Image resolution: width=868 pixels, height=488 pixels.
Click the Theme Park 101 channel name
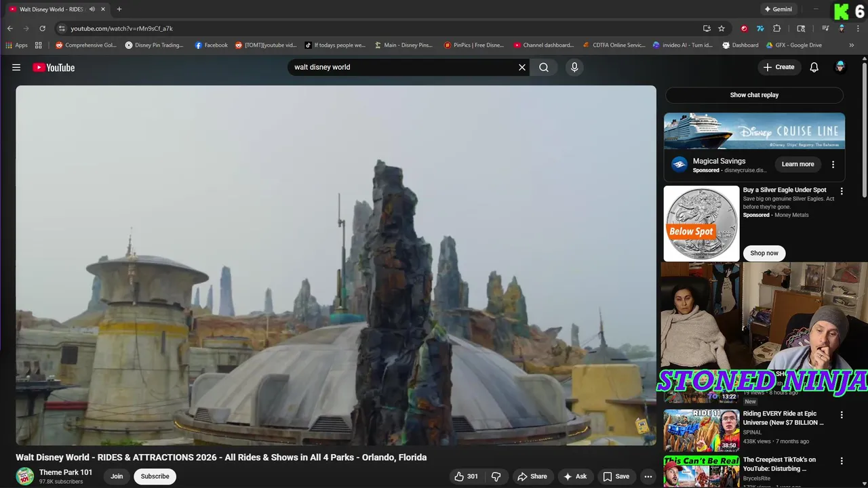[66, 472]
